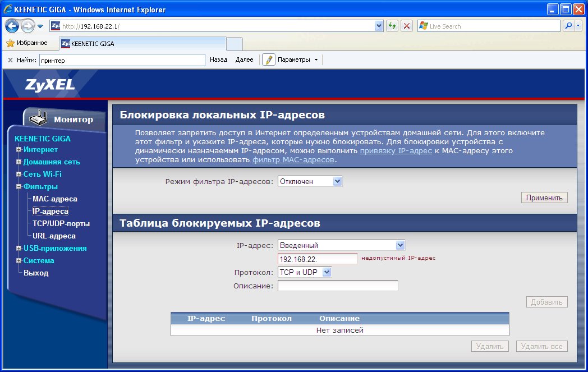Expand the Система tree node

click(x=19, y=261)
